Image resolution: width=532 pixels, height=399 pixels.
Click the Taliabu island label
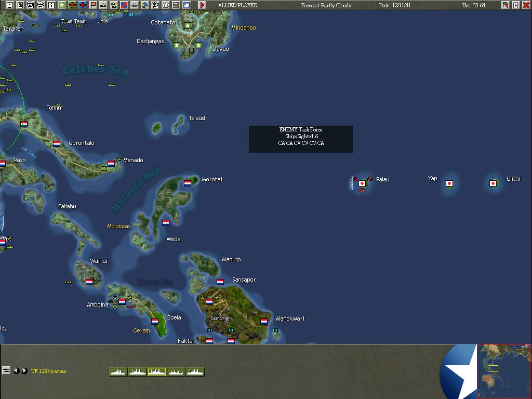[x=67, y=206]
